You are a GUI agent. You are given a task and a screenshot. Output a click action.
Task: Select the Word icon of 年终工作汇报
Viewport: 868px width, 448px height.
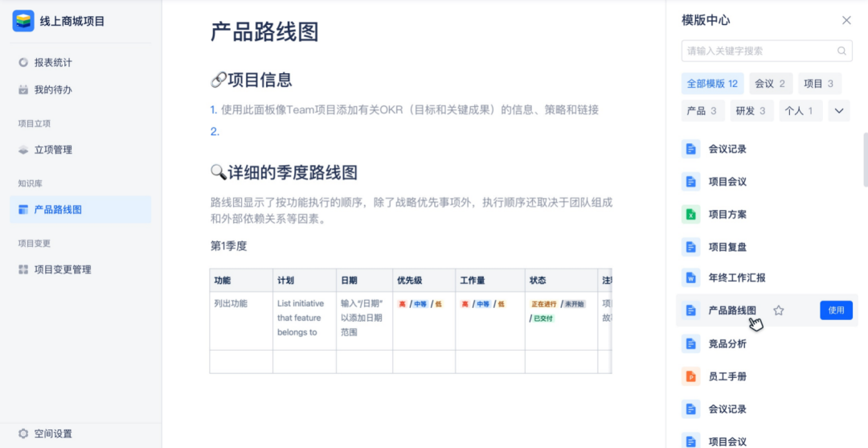point(690,278)
